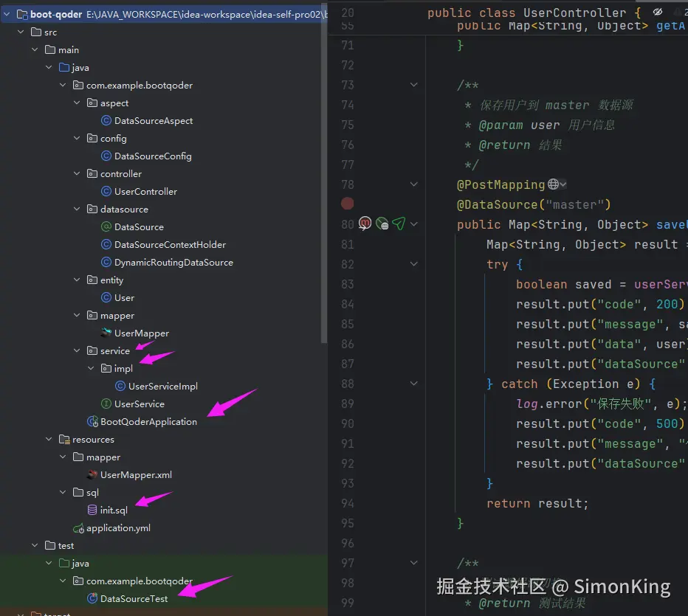
Task: Collapse the sql folder
Action: (x=63, y=492)
